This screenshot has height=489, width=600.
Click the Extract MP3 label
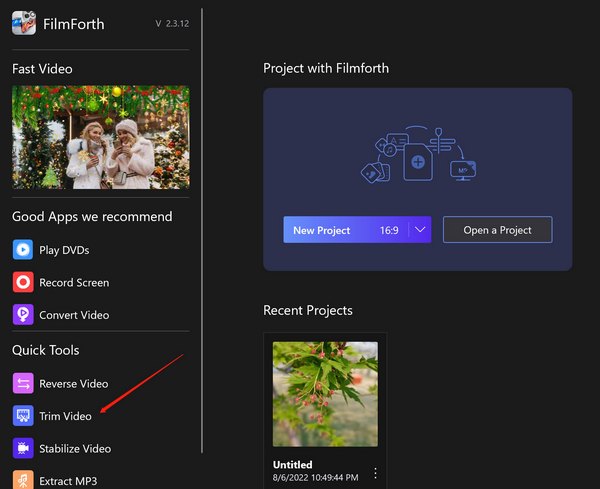pyautogui.click(x=68, y=481)
